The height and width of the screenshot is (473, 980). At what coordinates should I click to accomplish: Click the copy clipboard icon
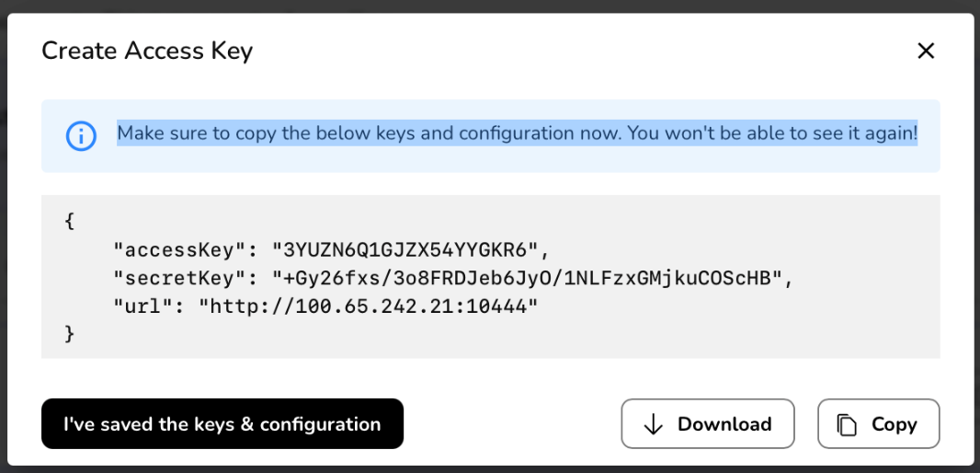tap(846, 424)
